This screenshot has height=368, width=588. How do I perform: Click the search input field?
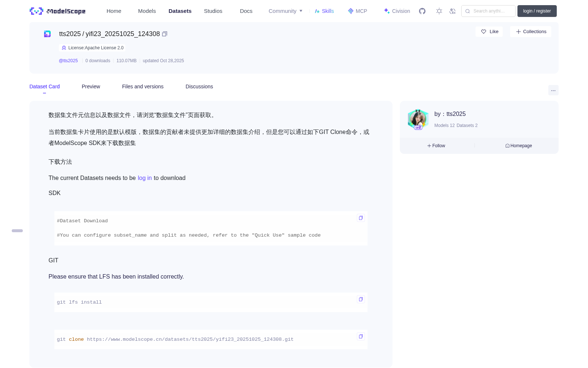488,11
